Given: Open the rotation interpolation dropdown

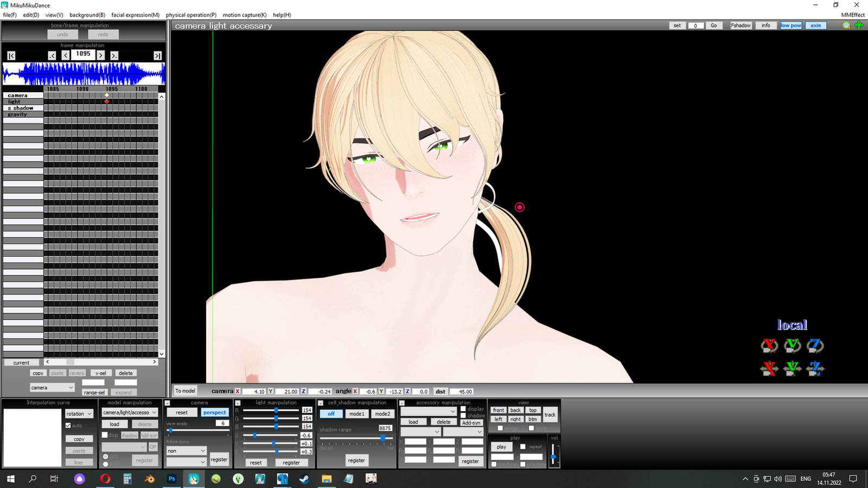Looking at the screenshot, I should (x=79, y=414).
